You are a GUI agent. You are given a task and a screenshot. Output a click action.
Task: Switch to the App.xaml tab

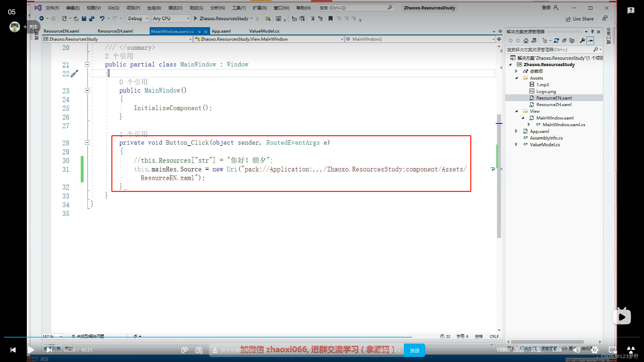(x=221, y=31)
